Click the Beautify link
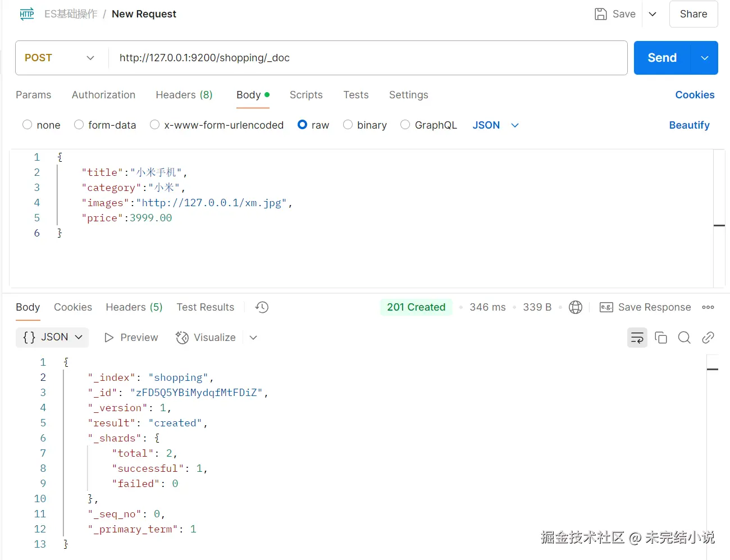 pos(689,125)
